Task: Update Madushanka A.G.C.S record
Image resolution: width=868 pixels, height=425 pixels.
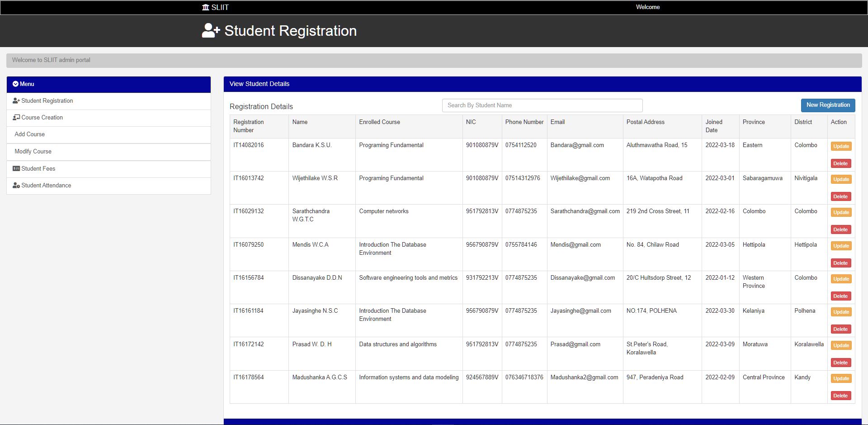Action: click(841, 378)
